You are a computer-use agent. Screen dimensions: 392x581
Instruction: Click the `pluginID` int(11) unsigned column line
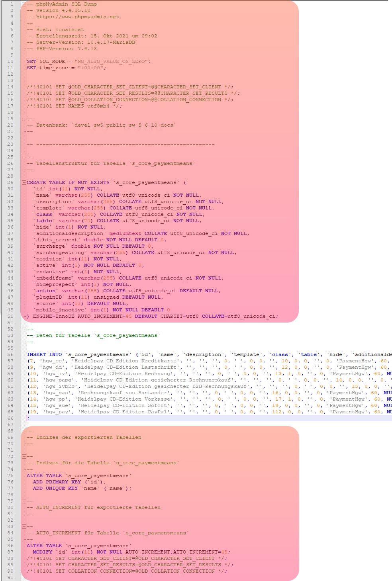coord(98,297)
